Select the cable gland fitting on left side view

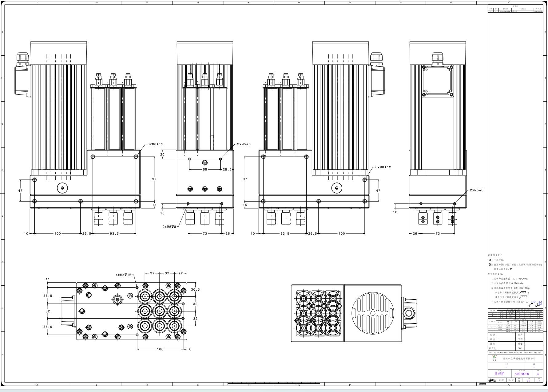tap(22, 58)
